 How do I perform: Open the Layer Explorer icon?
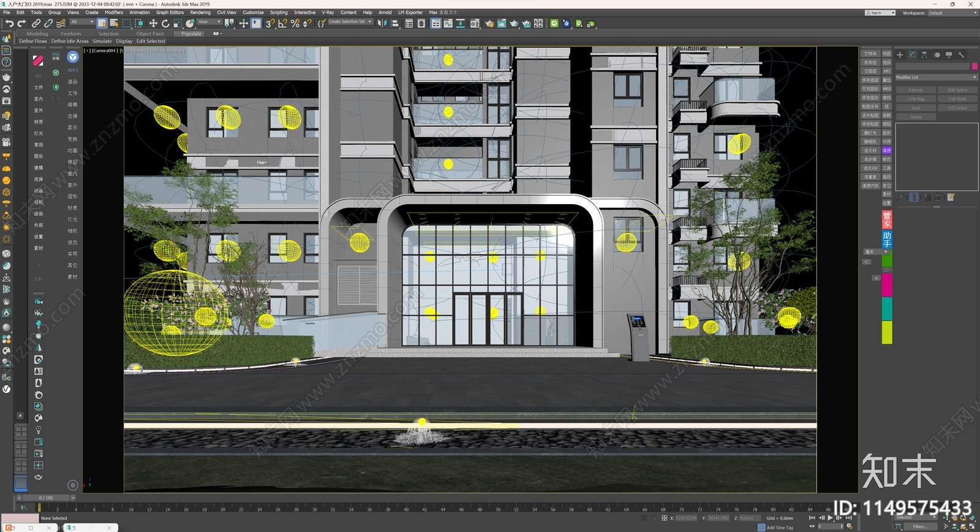[421, 23]
